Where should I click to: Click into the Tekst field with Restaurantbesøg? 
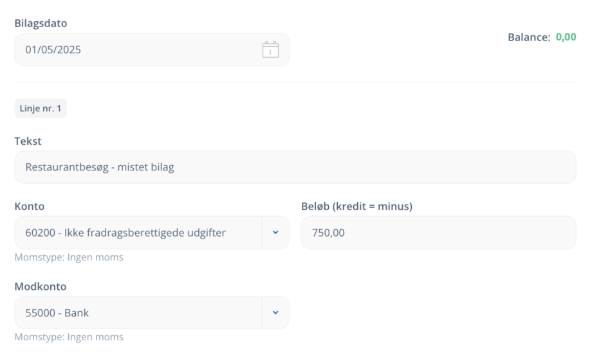pos(295,167)
